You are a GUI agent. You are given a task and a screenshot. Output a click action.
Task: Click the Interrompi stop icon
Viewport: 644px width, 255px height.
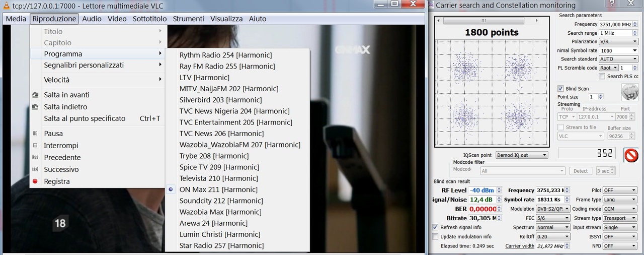tap(35, 146)
